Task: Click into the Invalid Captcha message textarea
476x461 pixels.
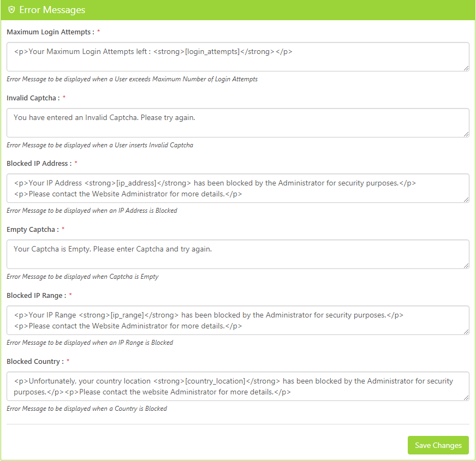Action: pyautogui.click(x=237, y=123)
